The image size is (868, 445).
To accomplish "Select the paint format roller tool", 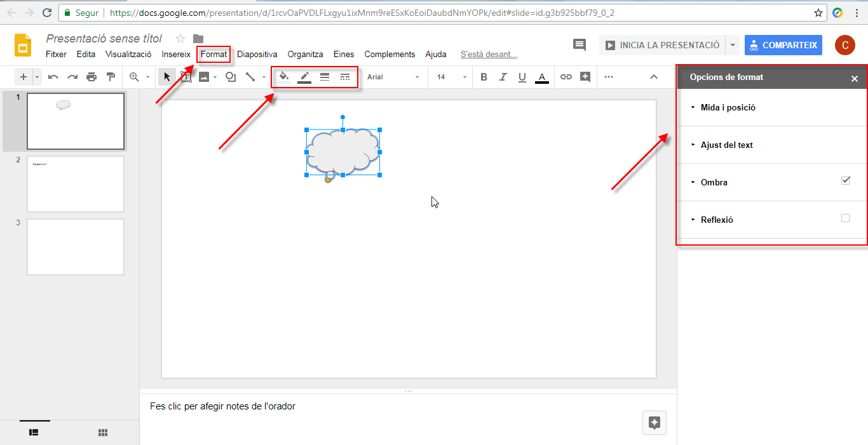I will [x=111, y=77].
